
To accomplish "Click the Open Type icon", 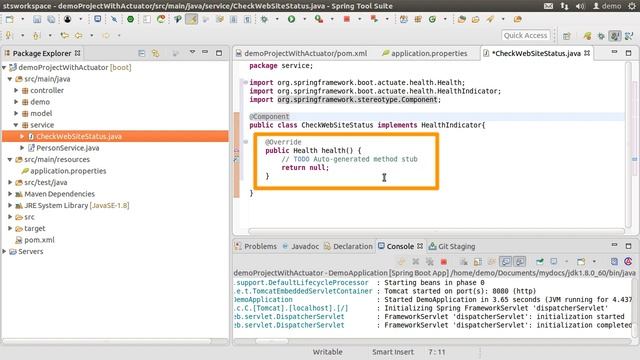I will 462,19.
